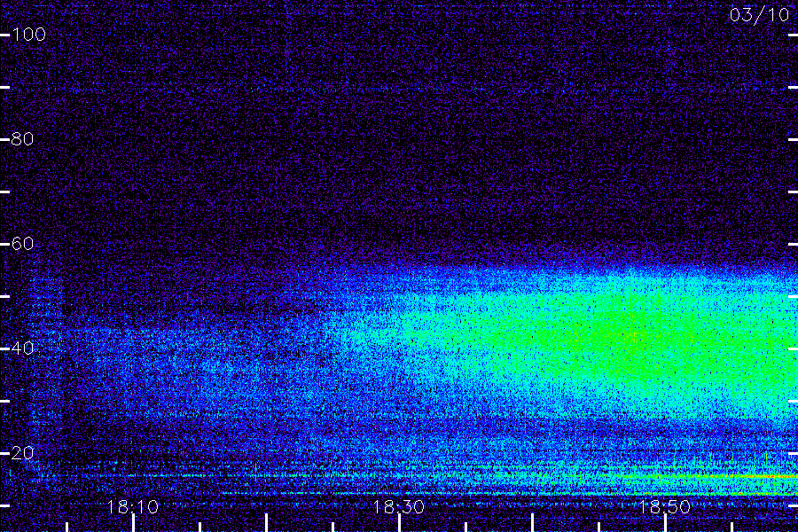
Task: Click the 100 frequency axis label
Action: coord(29,35)
